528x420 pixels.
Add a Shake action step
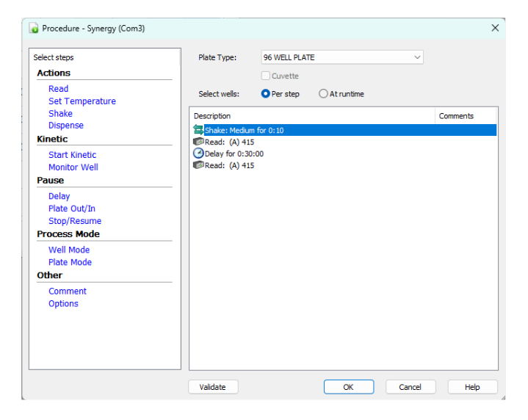[x=61, y=114]
